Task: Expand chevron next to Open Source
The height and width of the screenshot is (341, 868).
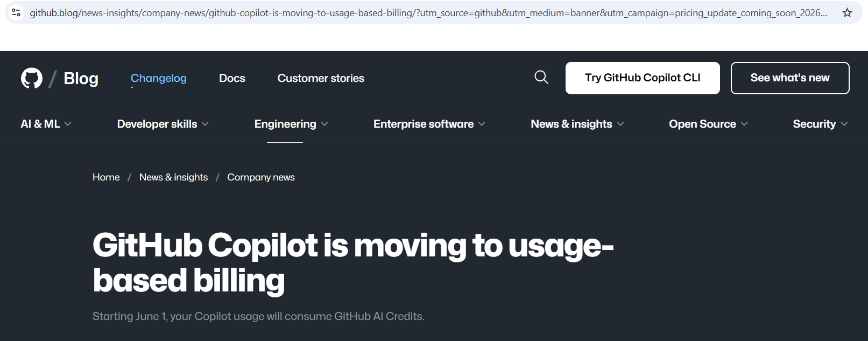Action: click(744, 124)
